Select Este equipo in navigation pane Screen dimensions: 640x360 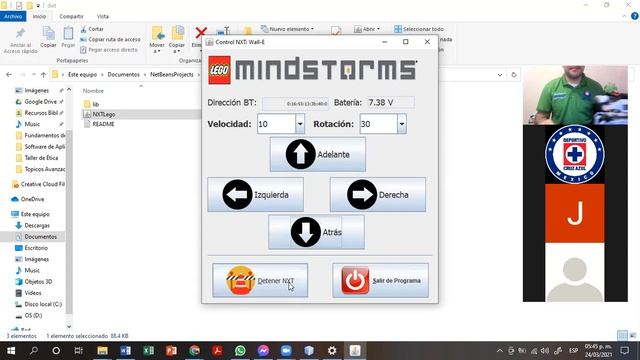pyautogui.click(x=35, y=214)
